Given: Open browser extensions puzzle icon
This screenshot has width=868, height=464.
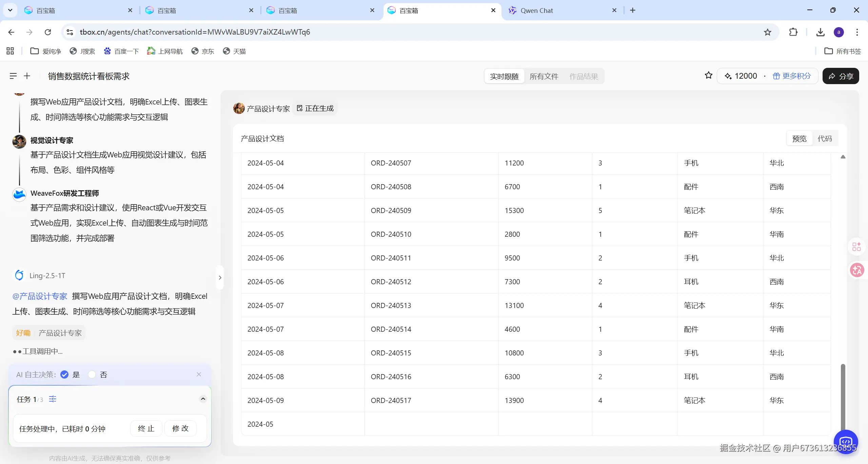Looking at the screenshot, I should 793,32.
